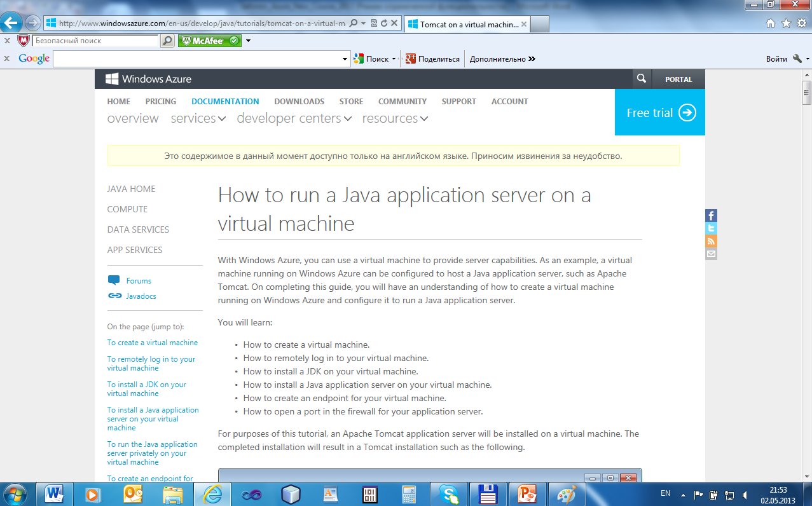Open ACCOUNT in Azure navigation
This screenshot has height=506, width=812.
[x=510, y=101]
